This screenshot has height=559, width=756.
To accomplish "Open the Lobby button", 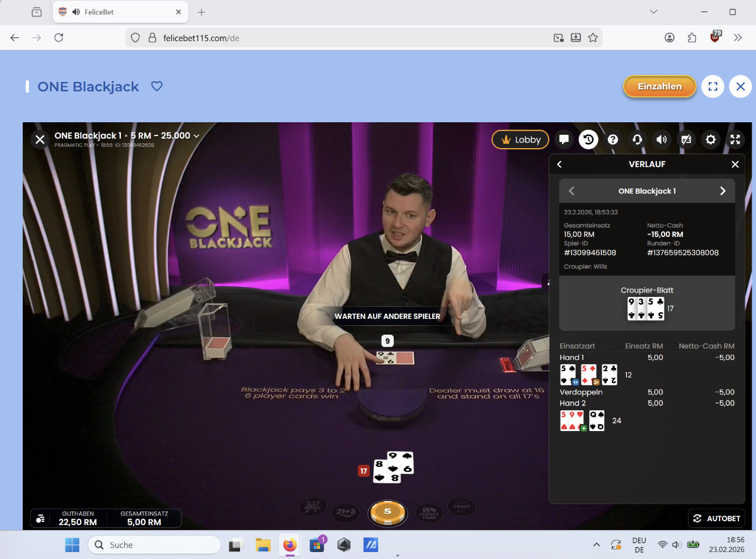I will pyautogui.click(x=520, y=140).
